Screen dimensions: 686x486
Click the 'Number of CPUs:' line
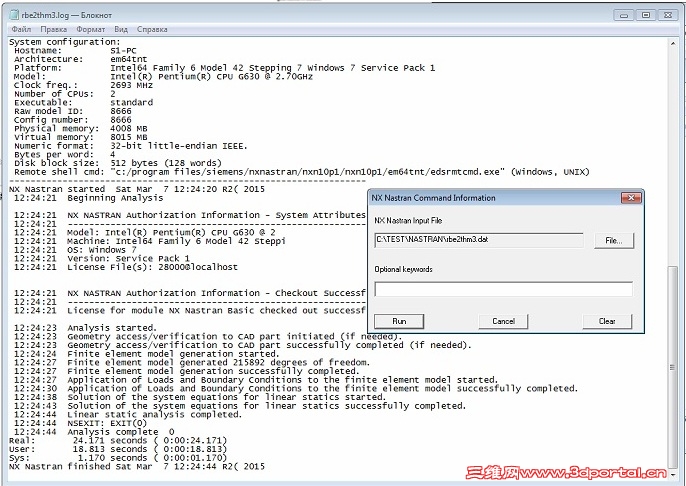[x=65, y=94]
